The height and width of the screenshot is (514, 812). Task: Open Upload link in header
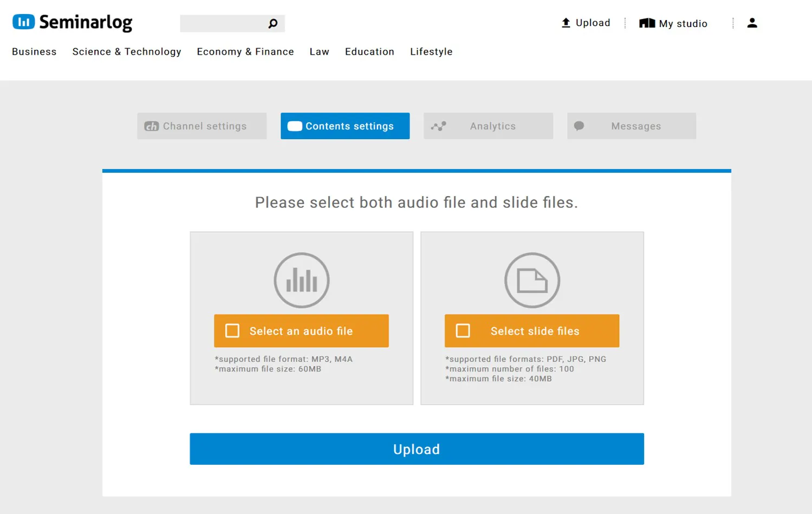coord(586,23)
